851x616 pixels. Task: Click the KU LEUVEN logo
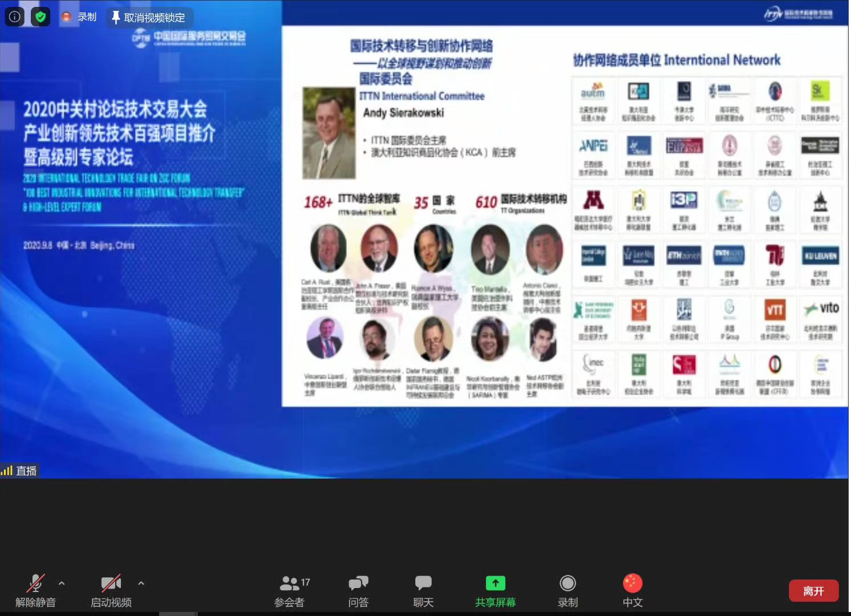click(820, 256)
